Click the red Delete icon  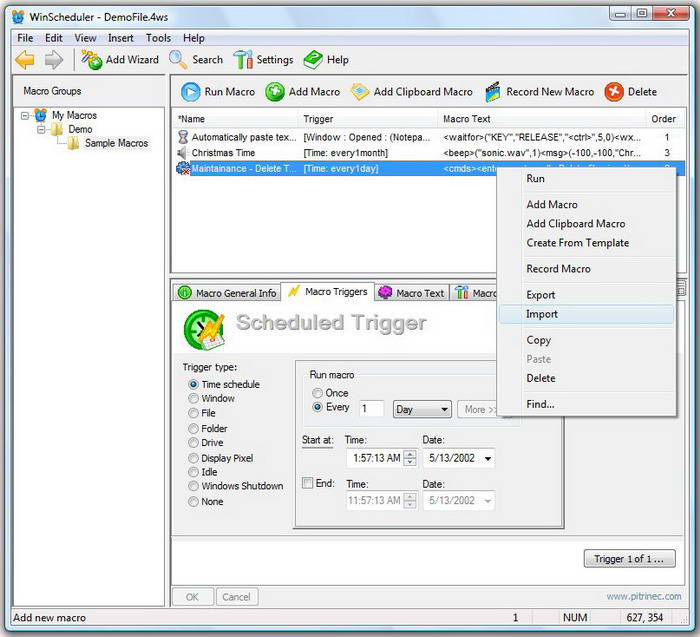click(x=614, y=92)
